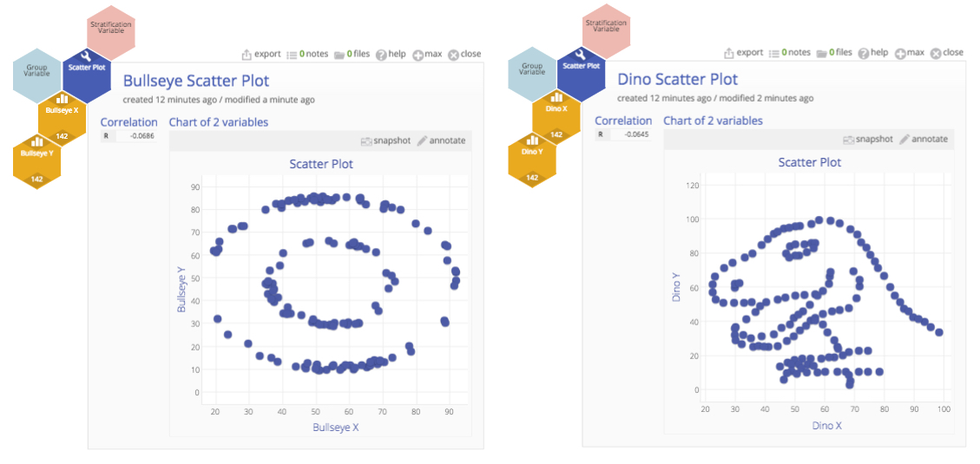Viewport: 980px width, 464px height.
Task: Open help for Bullseye Scatter Plot
Action: click(391, 55)
